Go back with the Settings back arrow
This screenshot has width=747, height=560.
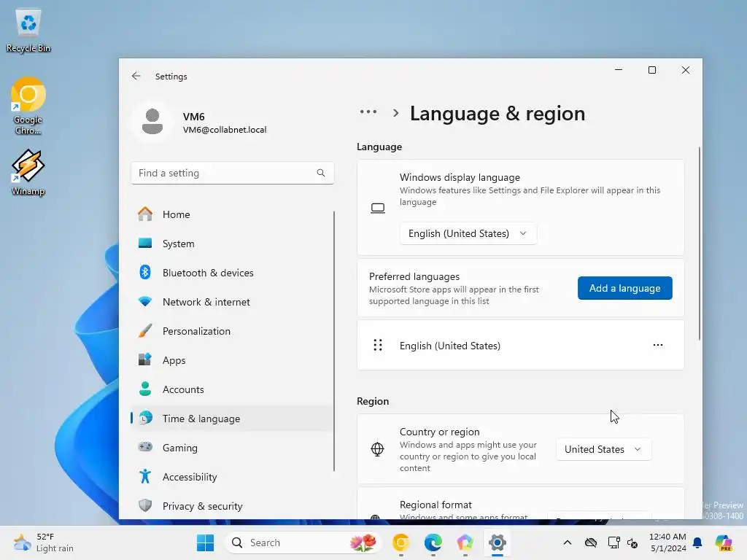(x=136, y=76)
